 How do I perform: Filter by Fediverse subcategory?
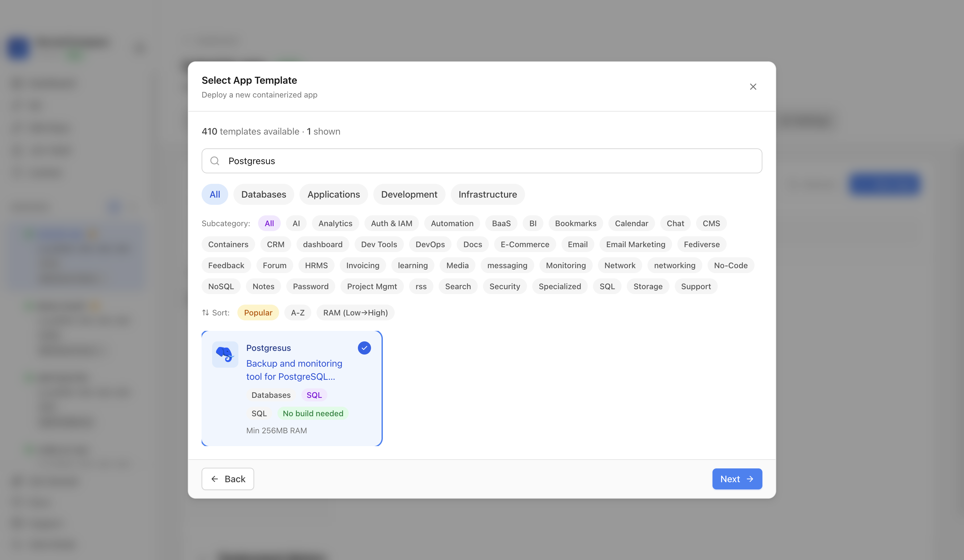(x=702, y=245)
